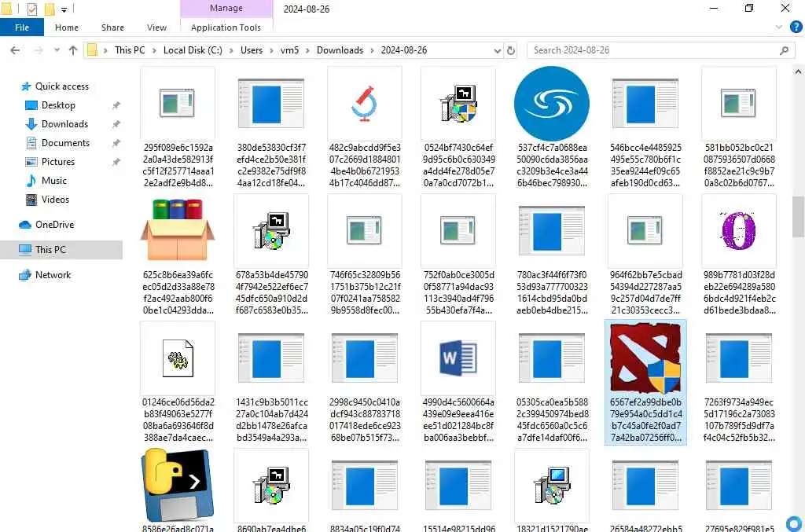Open the Share ribbon tab

112,28
